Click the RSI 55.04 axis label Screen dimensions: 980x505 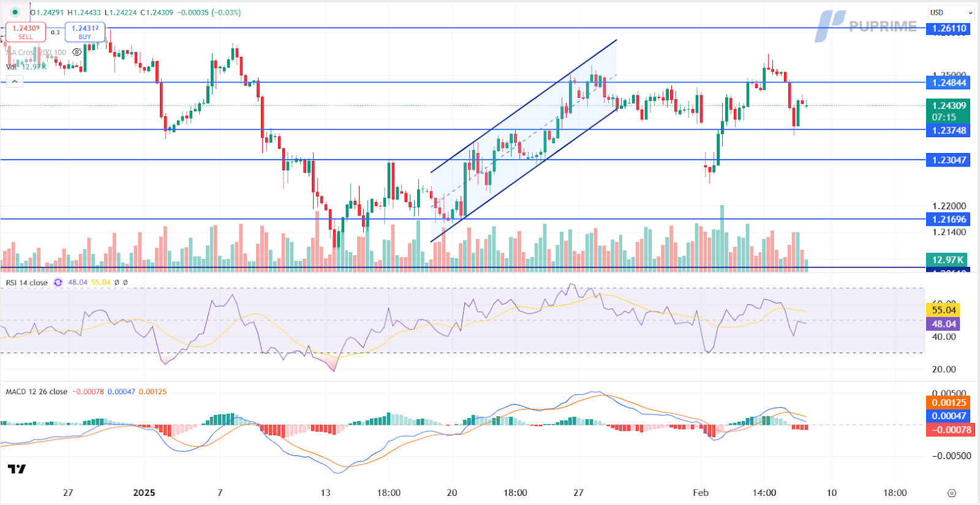[943, 310]
